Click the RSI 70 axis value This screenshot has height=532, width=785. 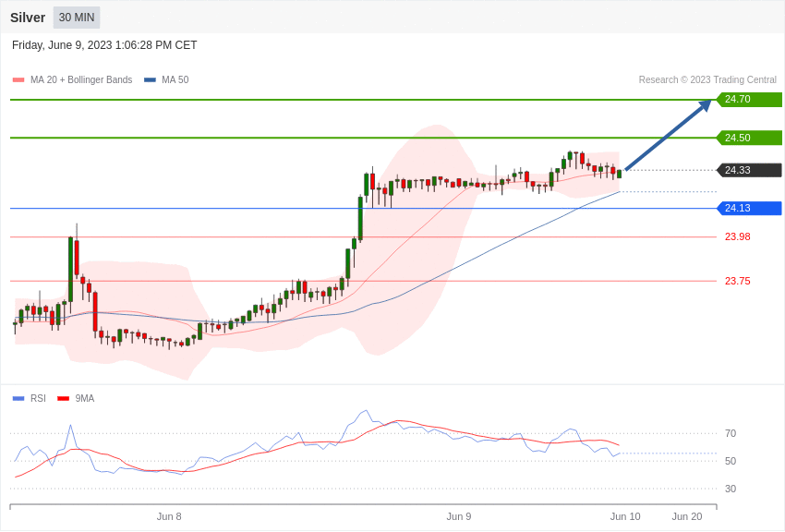point(731,433)
